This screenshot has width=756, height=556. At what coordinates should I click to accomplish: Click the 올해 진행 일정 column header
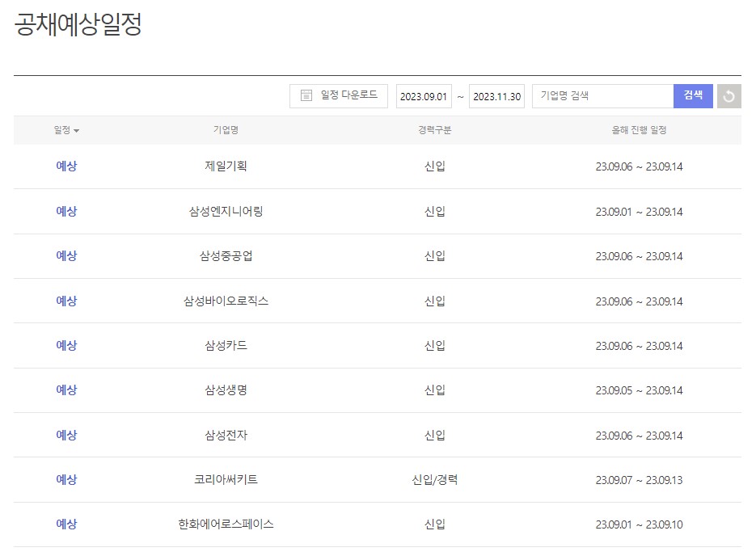pos(639,130)
